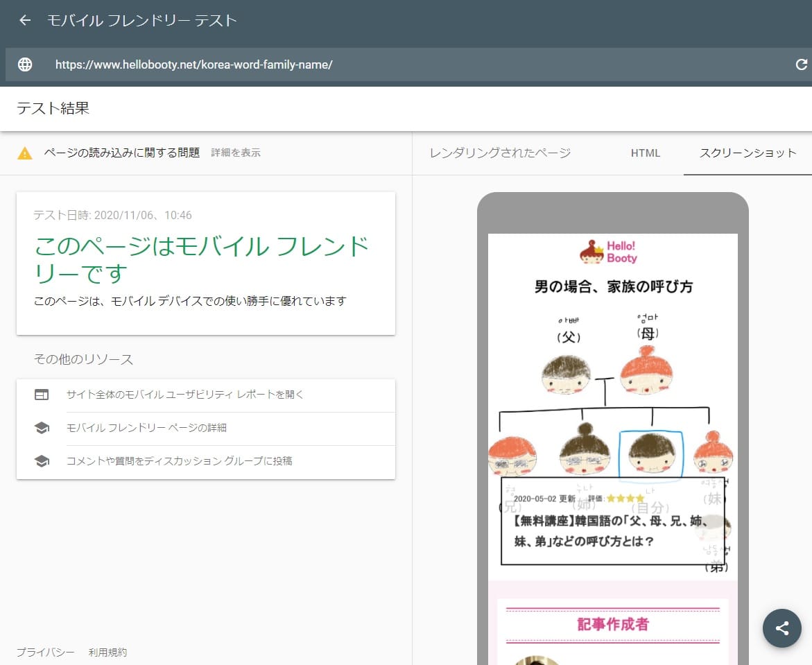
Task: Click the Hello! Booty logo in preview
Action: point(608,252)
